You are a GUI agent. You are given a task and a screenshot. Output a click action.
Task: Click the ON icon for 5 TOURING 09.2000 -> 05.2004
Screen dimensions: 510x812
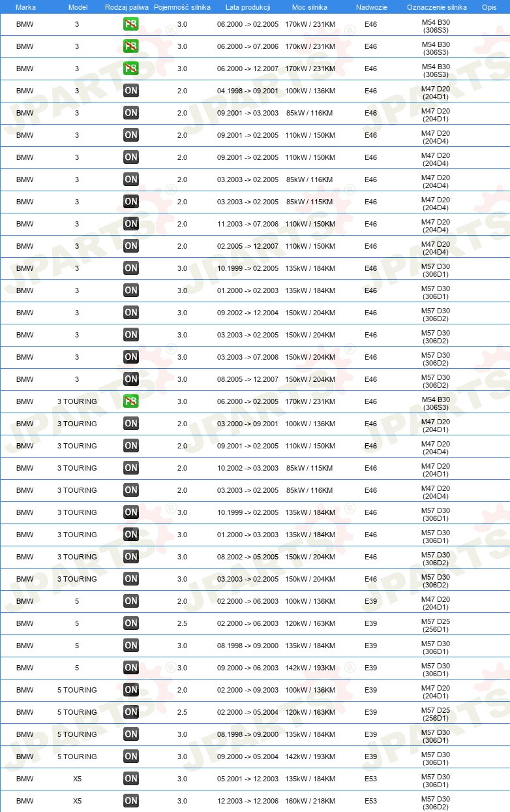131,757
